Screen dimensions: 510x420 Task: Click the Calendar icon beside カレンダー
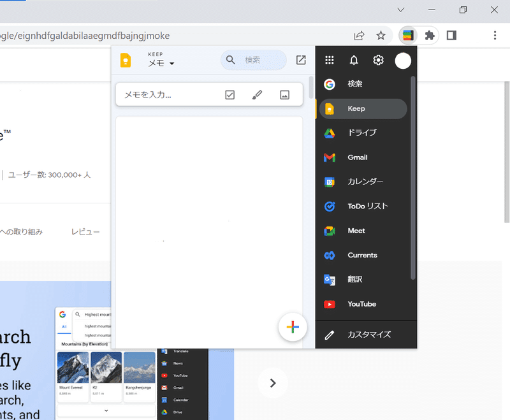click(329, 182)
